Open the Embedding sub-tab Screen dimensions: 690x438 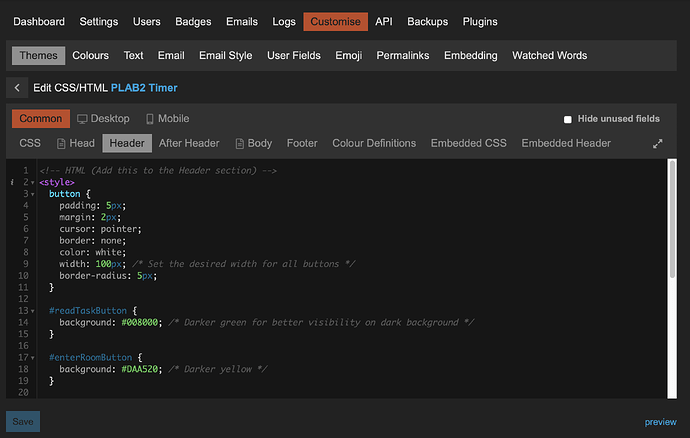point(470,55)
